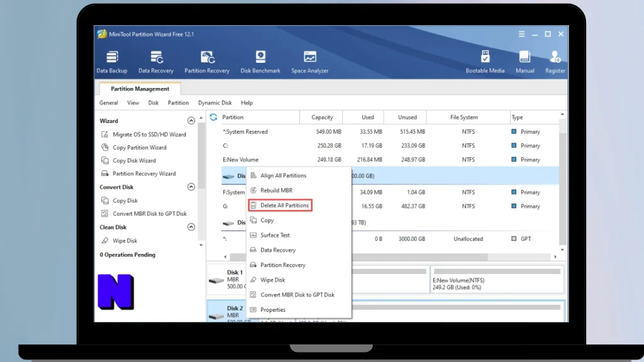
Task: Start the Disk Benchmark tool
Action: click(x=260, y=62)
